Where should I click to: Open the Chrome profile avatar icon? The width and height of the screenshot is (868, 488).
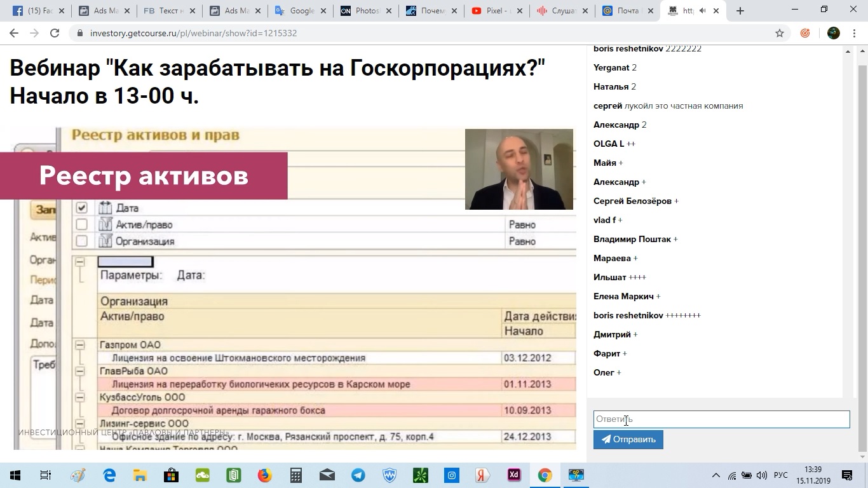click(832, 32)
